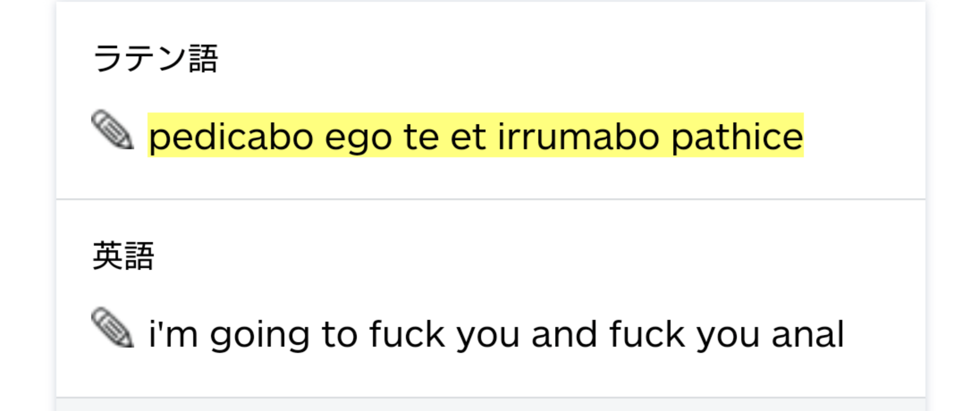
Task: Open the English translation sentence
Action: 496,334
